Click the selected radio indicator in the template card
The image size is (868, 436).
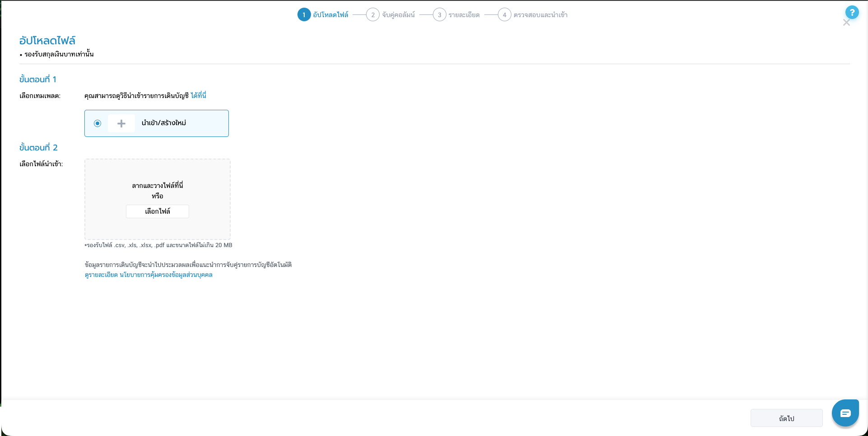click(x=97, y=123)
